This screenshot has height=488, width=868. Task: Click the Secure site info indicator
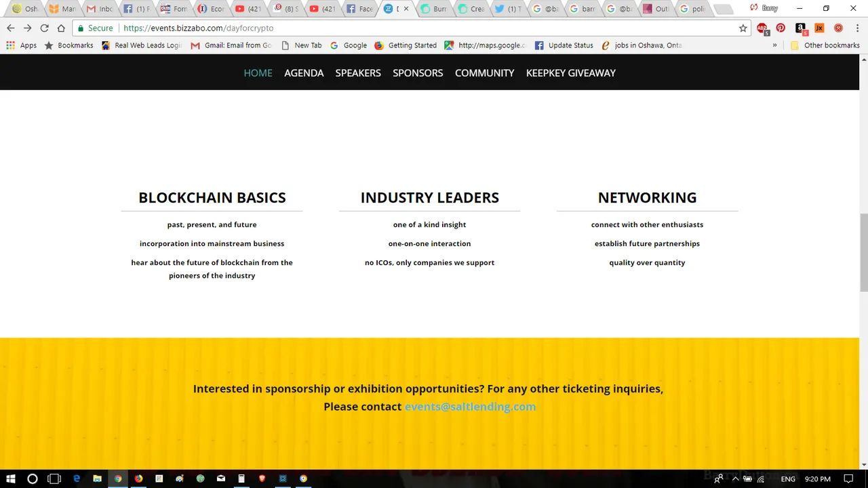click(95, 28)
